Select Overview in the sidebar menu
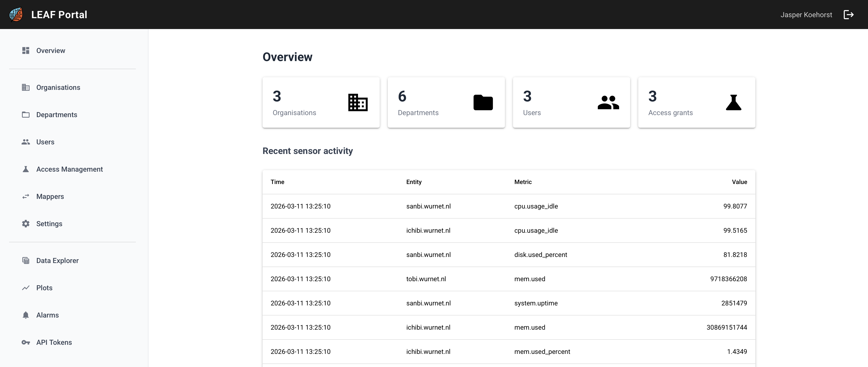The width and height of the screenshot is (868, 367). [x=50, y=50]
